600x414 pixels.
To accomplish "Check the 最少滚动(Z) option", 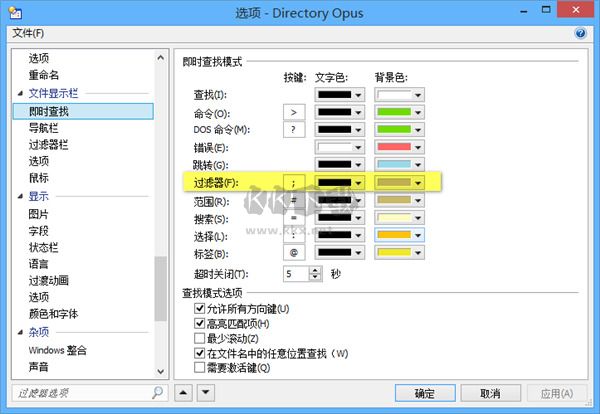I will (199, 338).
